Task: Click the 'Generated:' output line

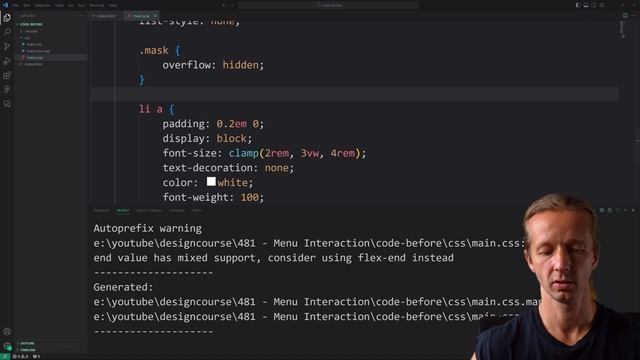Action: [x=123, y=287]
